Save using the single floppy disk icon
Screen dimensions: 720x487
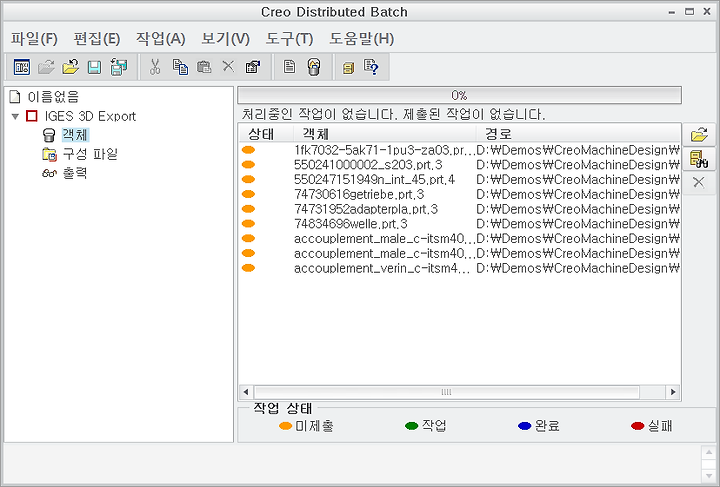94,67
